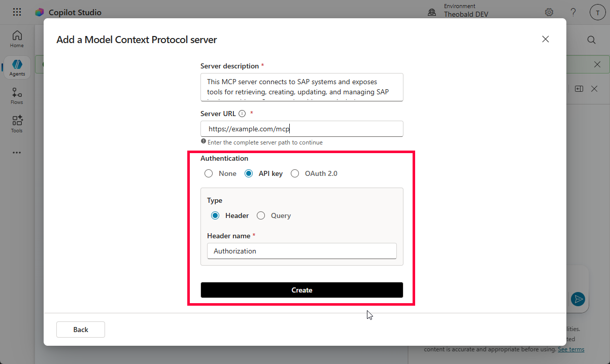The width and height of the screenshot is (610, 364).
Task: Select API key authentication
Action: click(249, 173)
